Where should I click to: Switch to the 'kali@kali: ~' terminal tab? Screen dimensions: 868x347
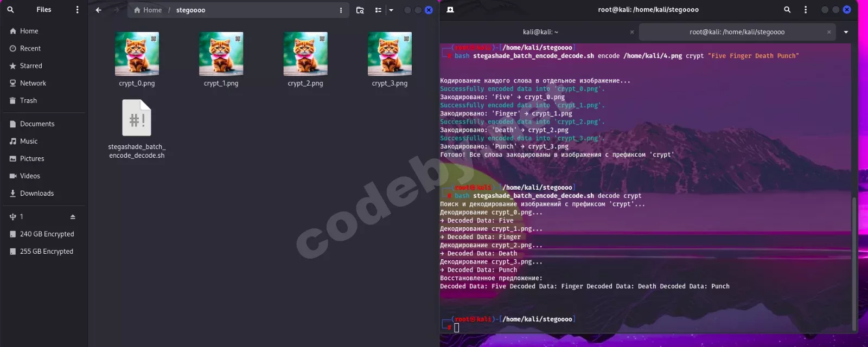coord(540,32)
